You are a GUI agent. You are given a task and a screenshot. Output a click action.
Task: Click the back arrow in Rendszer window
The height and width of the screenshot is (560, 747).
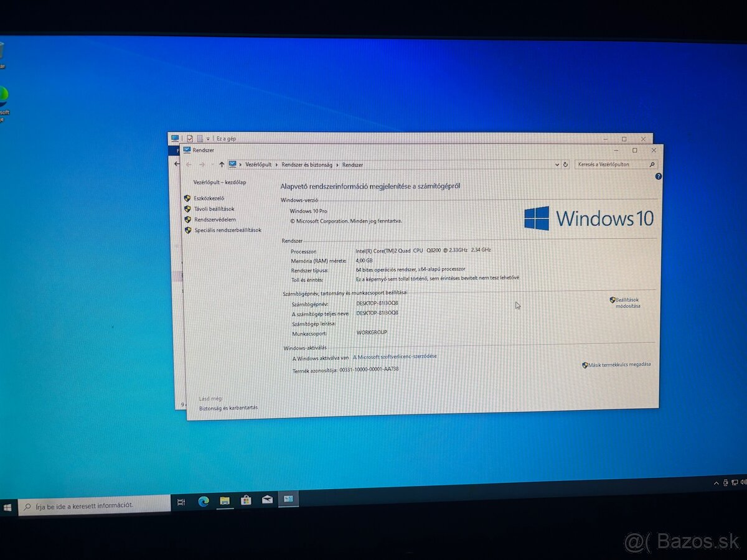[189, 164]
